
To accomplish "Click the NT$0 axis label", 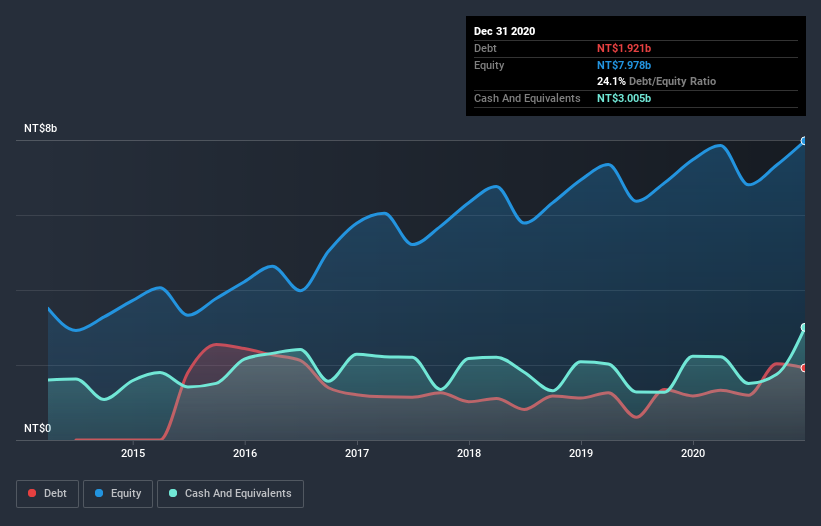I will pyautogui.click(x=38, y=428).
